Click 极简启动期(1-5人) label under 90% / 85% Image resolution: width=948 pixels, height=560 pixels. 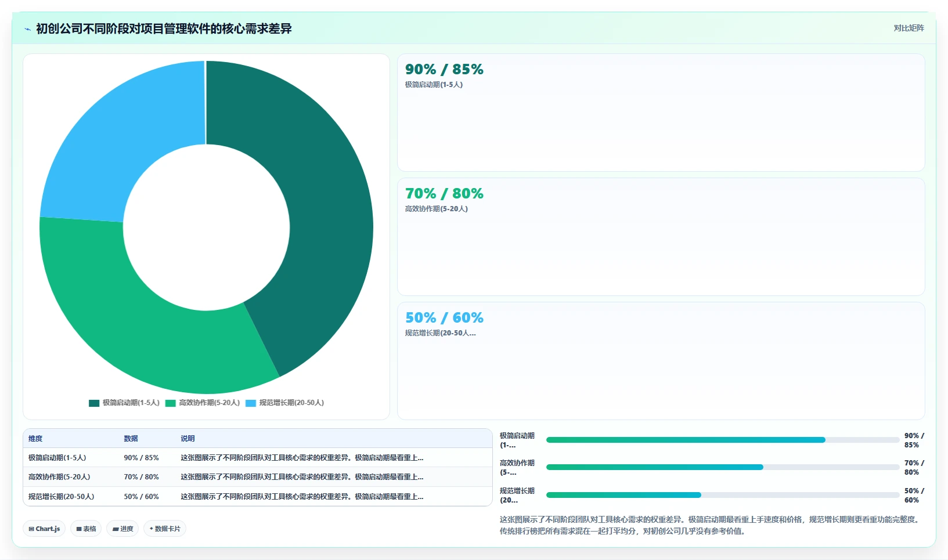click(x=434, y=85)
